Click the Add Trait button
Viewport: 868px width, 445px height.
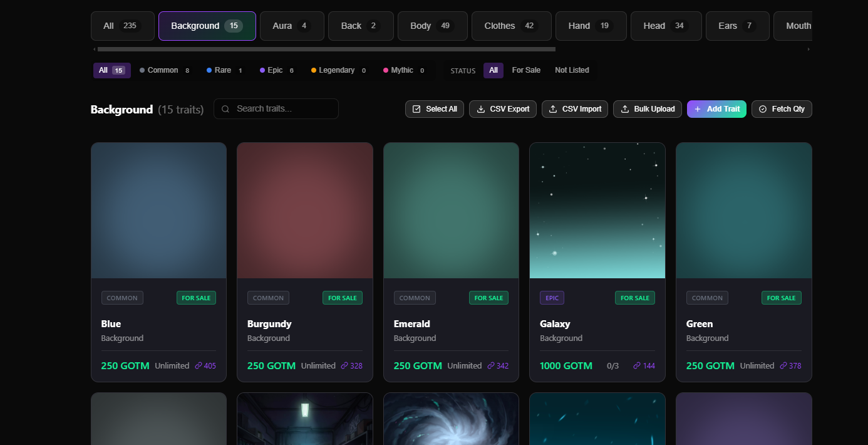716,109
